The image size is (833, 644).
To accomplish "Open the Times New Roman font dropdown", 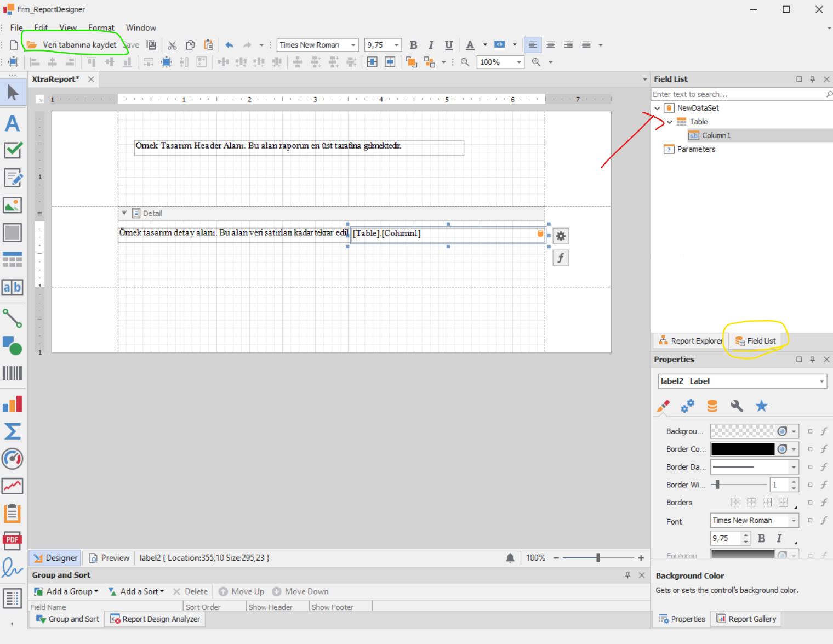I will [353, 45].
